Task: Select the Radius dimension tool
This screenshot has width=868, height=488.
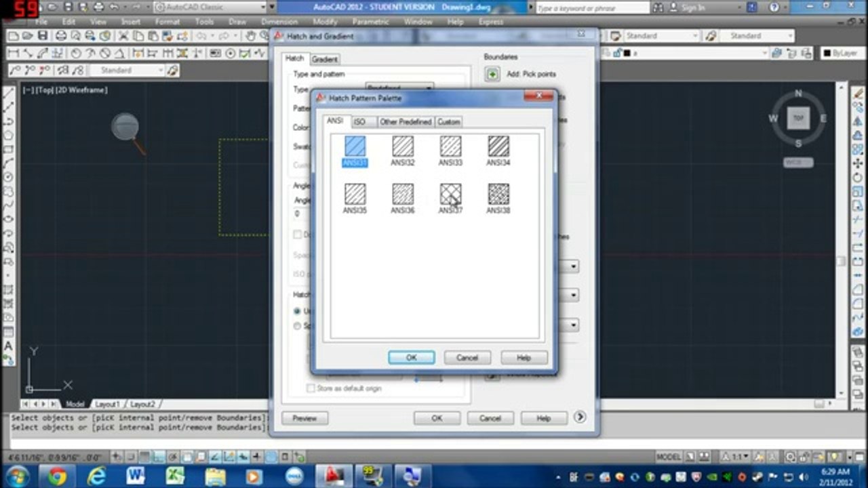Action: point(76,53)
